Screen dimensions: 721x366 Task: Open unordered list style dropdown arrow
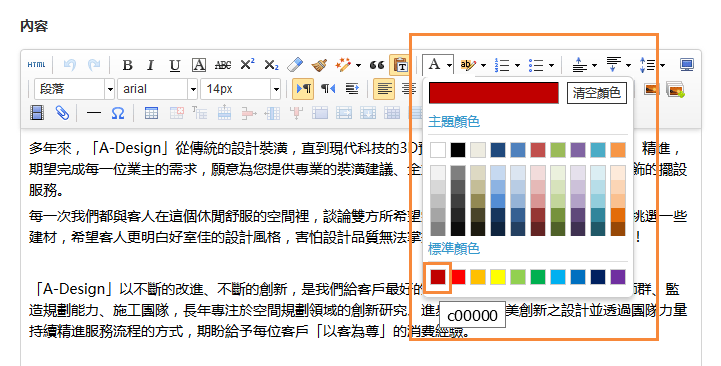[x=551, y=65]
